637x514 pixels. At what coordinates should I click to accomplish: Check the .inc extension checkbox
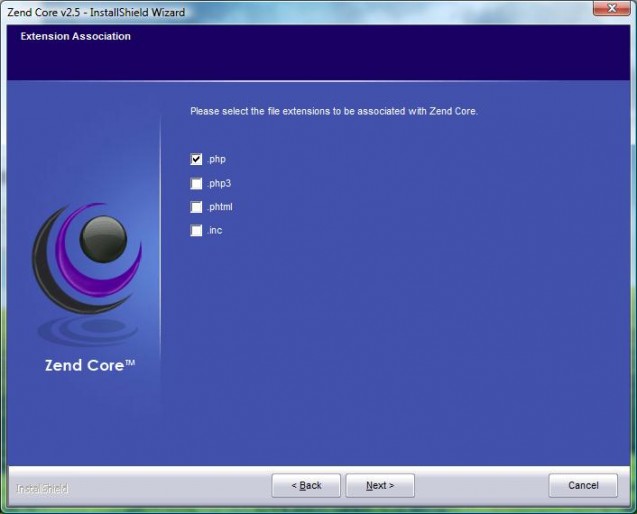[x=196, y=231]
